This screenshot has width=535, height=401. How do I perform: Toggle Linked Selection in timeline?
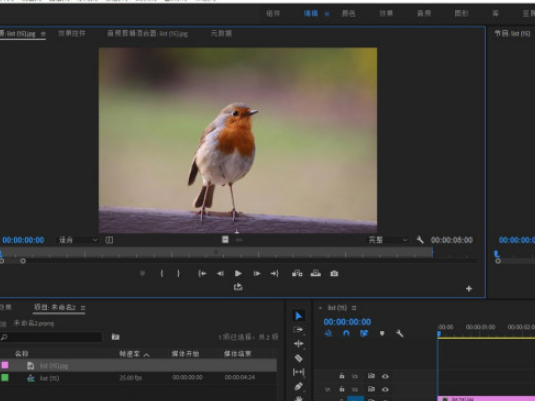click(x=364, y=333)
